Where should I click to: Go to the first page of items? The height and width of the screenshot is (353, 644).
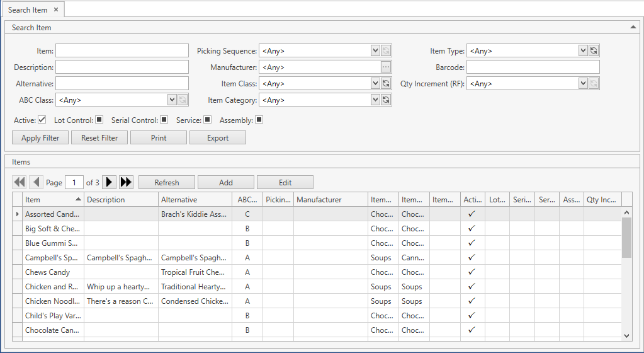(20, 182)
